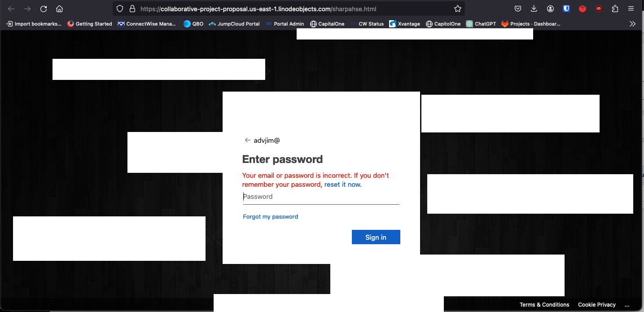
Task: Open the Bitwarden extension
Action: pyautogui.click(x=566, y=9)
